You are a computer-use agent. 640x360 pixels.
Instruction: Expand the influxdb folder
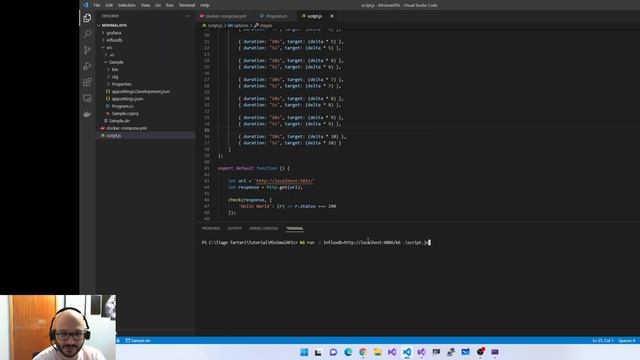[x=145, y=40]
